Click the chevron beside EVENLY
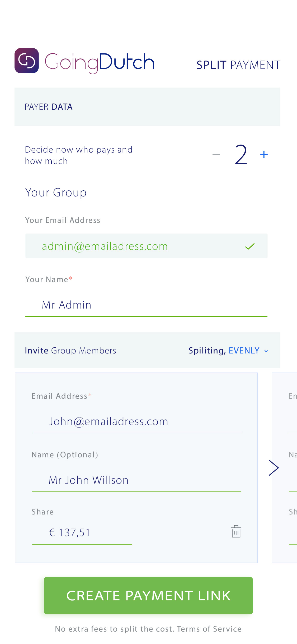 click(x=266, y=351)
